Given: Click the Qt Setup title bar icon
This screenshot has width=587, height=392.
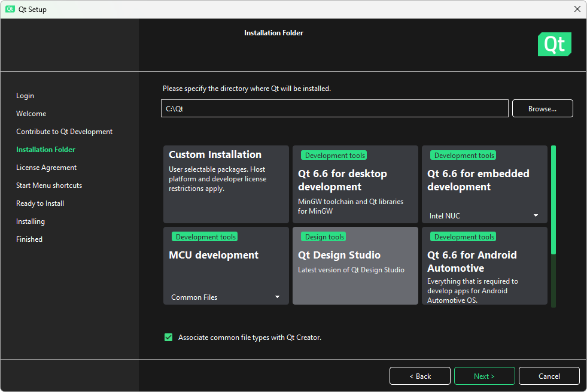Looking at the screenshot, I should coord(10,9).
